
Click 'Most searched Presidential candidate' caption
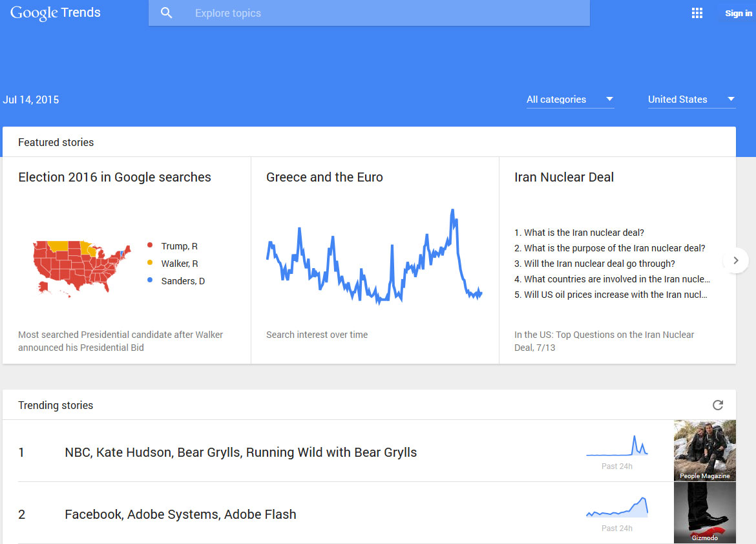tap(121, 341)
